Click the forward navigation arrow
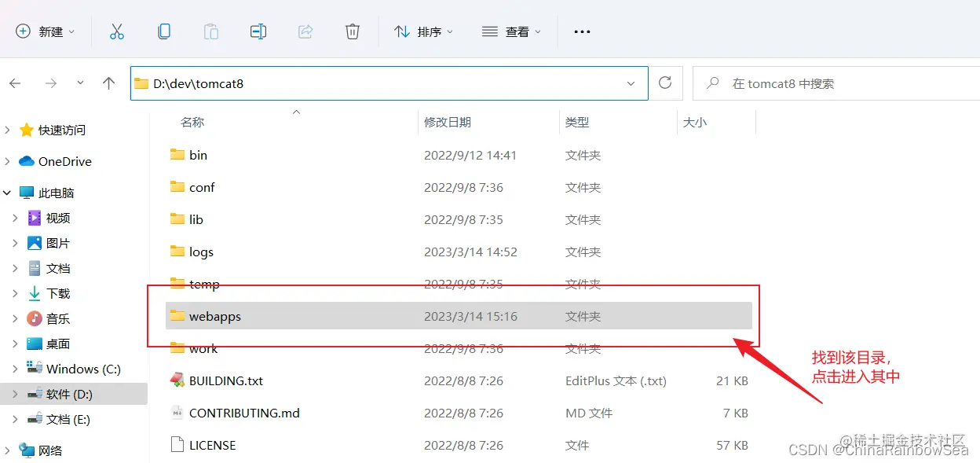The height and width of the screenshot is (463, 980). click(x=50, y=83)
